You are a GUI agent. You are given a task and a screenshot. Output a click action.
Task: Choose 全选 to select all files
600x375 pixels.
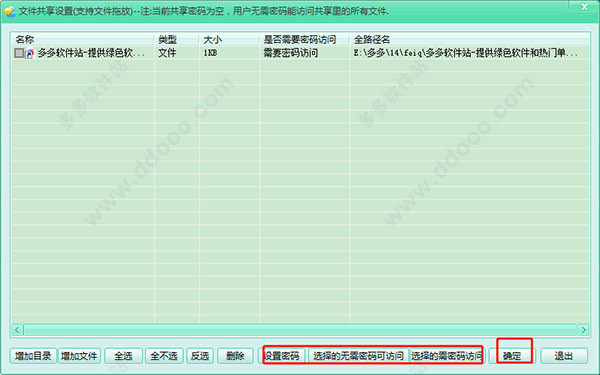pyautogui.click(x=123, y=356)
